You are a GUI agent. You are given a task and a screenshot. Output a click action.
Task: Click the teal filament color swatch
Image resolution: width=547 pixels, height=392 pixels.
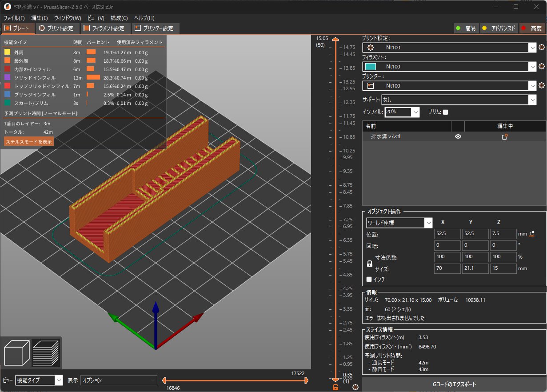[370, 67]
